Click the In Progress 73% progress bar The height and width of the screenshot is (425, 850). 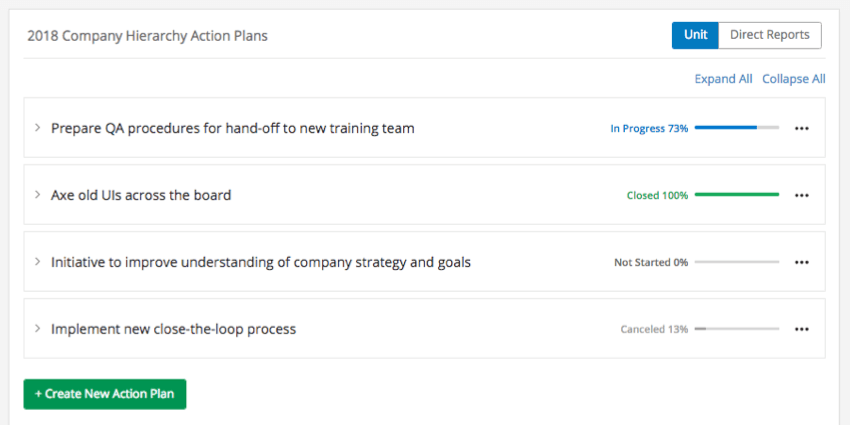pos(737,128)
